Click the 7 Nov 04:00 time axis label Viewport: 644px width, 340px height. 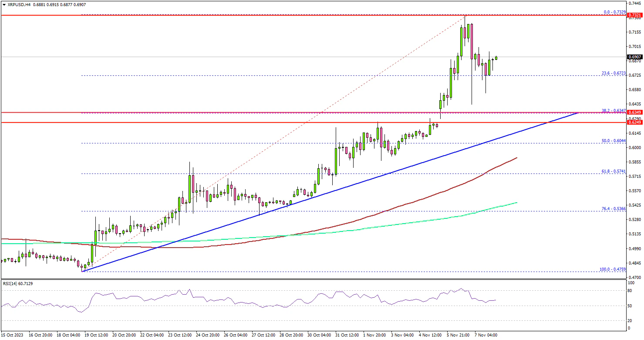point(486,335)
